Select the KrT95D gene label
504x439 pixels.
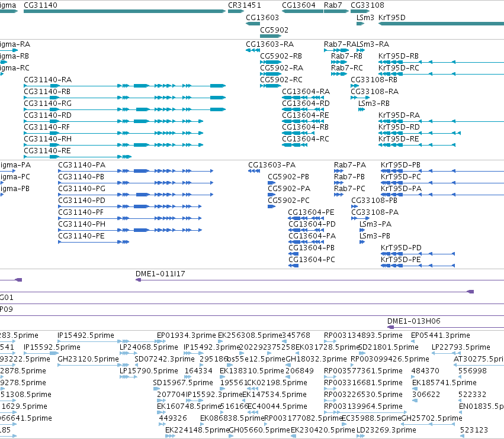point(392,17)
